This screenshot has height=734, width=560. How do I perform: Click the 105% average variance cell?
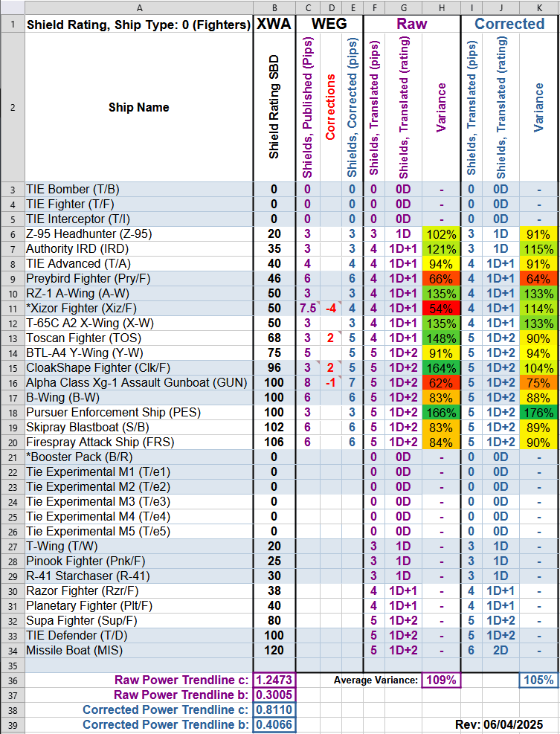click(539, 680)
